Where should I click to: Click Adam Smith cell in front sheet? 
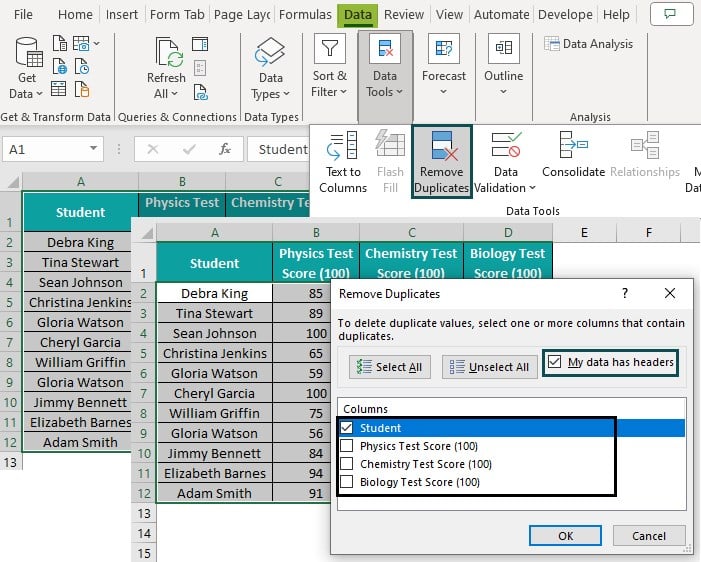pos(215,493)
